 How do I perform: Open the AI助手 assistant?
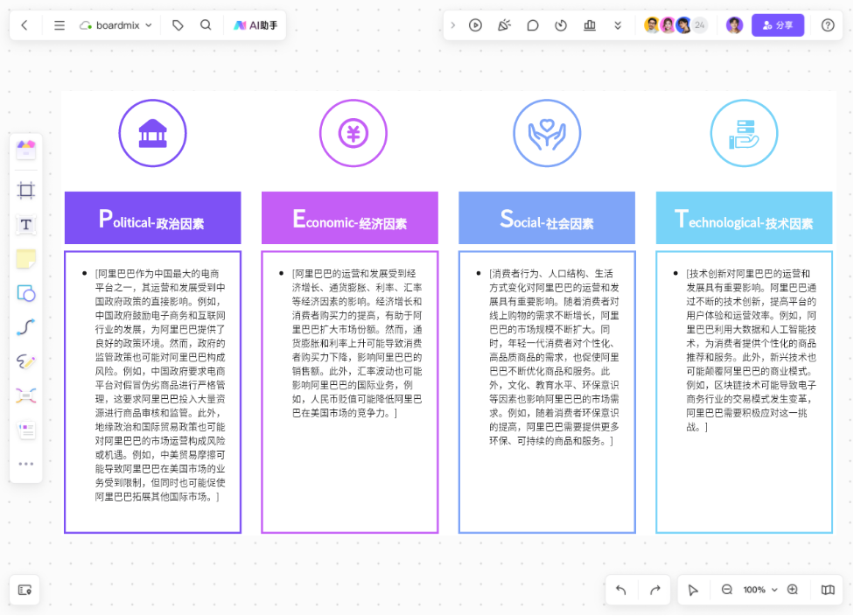tap(255, 25)
